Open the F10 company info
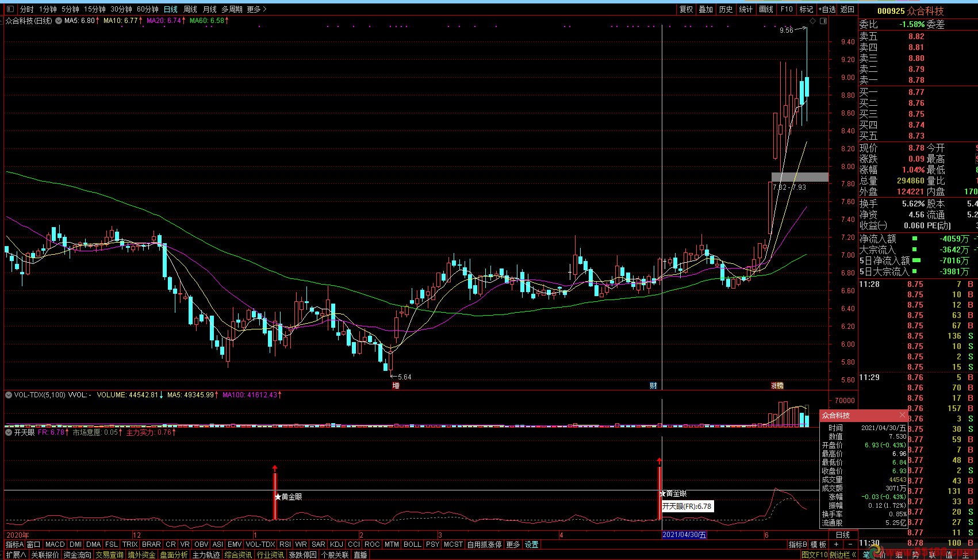The image size is (978, 560). 787,9
